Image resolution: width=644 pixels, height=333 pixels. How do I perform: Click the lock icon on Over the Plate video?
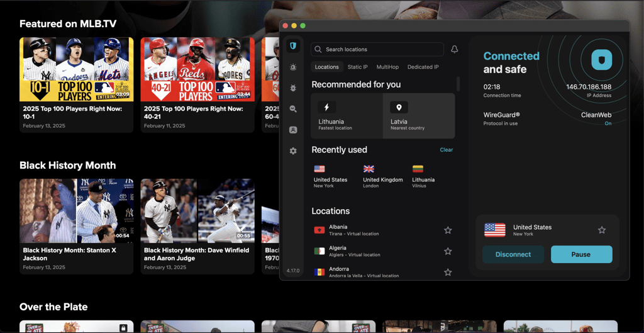pos(123,328)
